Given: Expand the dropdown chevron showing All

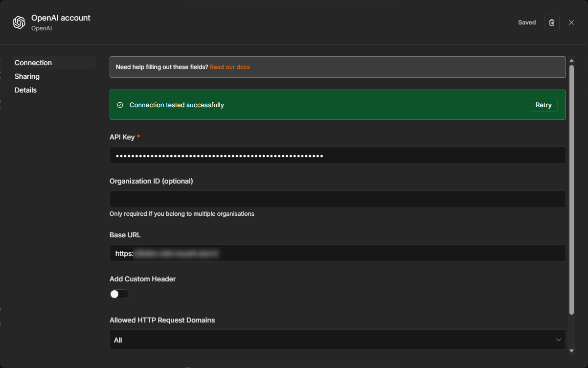Looking at the screenshot, I should click(559, 340).
